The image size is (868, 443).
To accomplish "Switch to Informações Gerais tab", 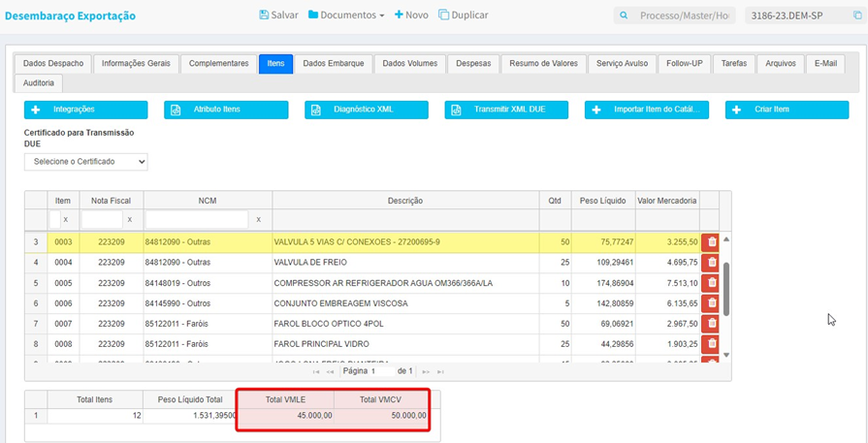I will (136, 64).
